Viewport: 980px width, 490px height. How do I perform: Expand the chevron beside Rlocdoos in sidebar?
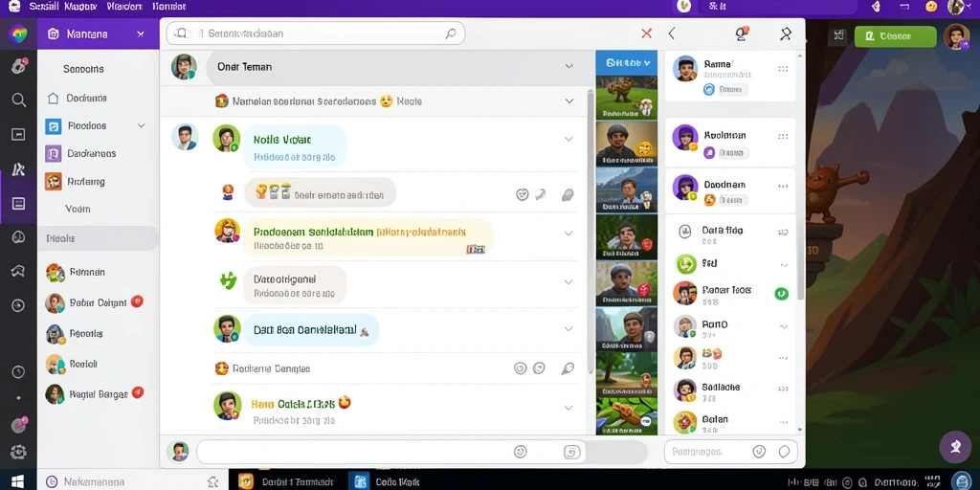click(x=142, y=125)
